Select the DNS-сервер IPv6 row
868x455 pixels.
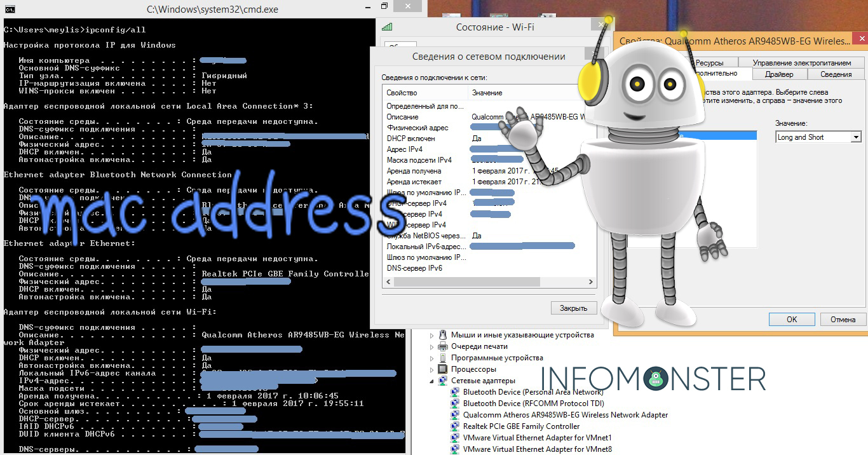coord(489,268)
